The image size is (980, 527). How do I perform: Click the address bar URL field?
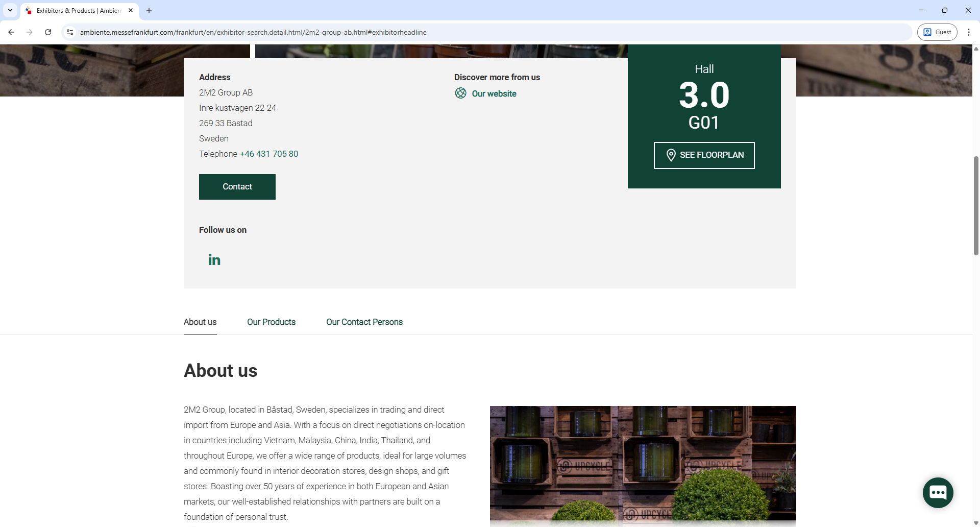click(306, 32)
